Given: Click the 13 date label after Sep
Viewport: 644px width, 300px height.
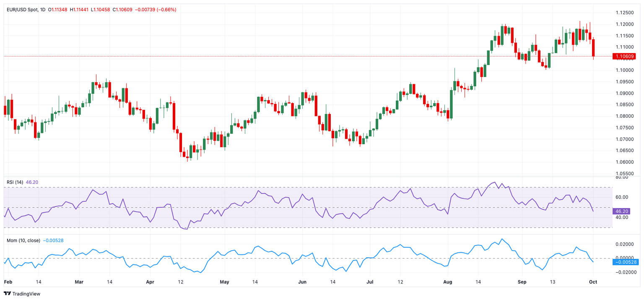Looking at the screenshot, I should pos(553,282).
